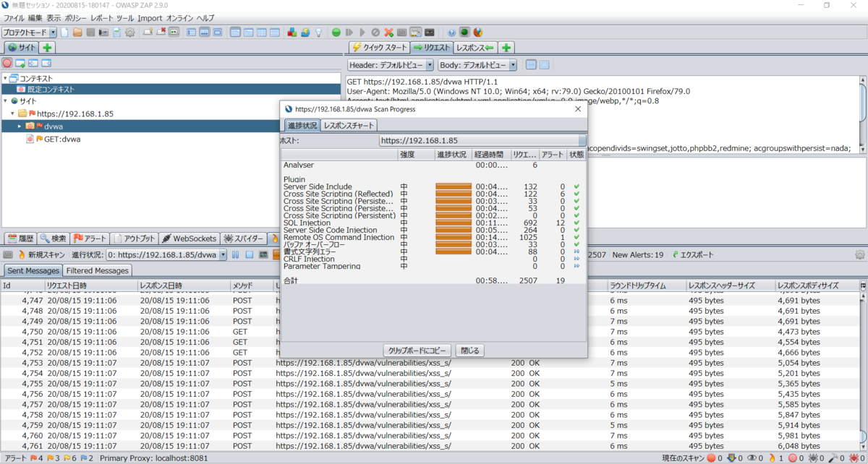
Task: Toggle the split request view icon
Action: pos(532,65)
